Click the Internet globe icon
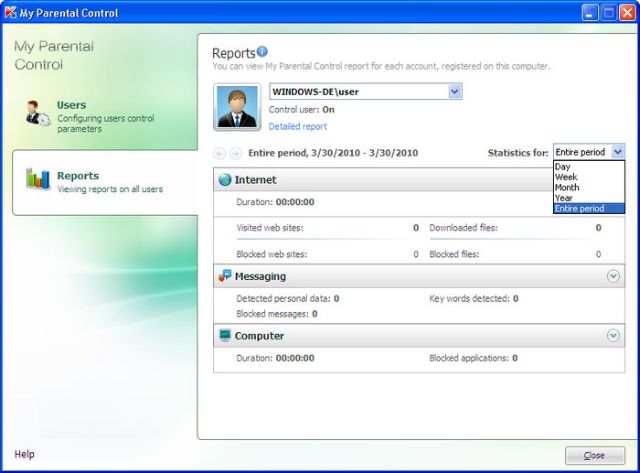This screenshot has width=640, height=473. coord(224,180)
